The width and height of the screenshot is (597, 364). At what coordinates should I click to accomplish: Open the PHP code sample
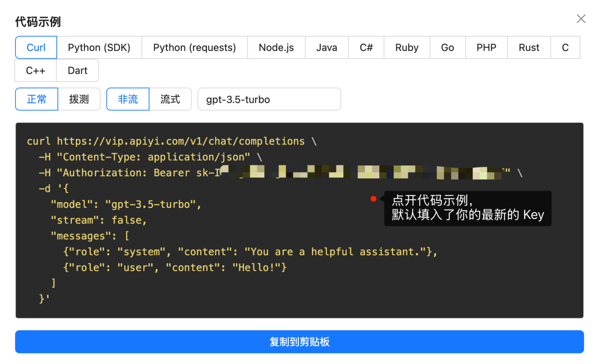[486, 47]
